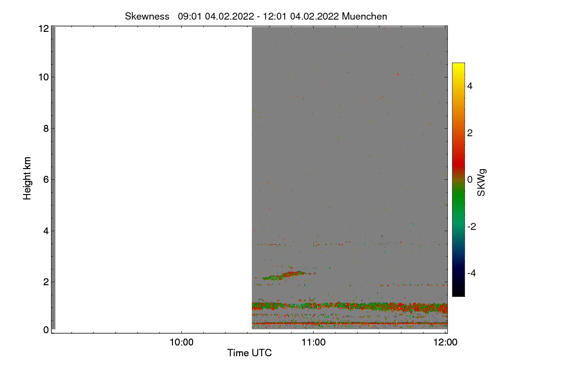Click the 'Time UTC' axis label
The width and height of the screenshot is (588, 392).
[x=249, y=353]
